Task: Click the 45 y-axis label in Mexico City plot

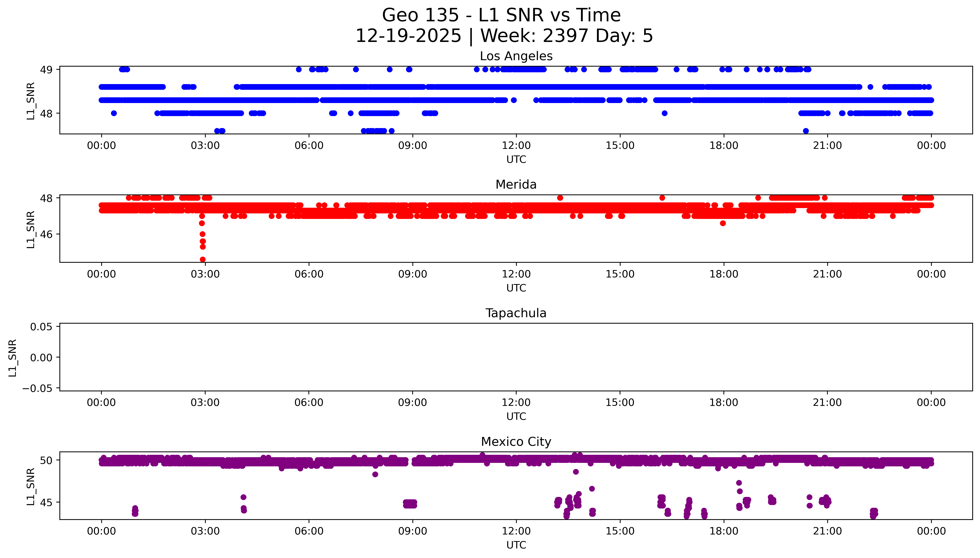Action: [46, 502]
